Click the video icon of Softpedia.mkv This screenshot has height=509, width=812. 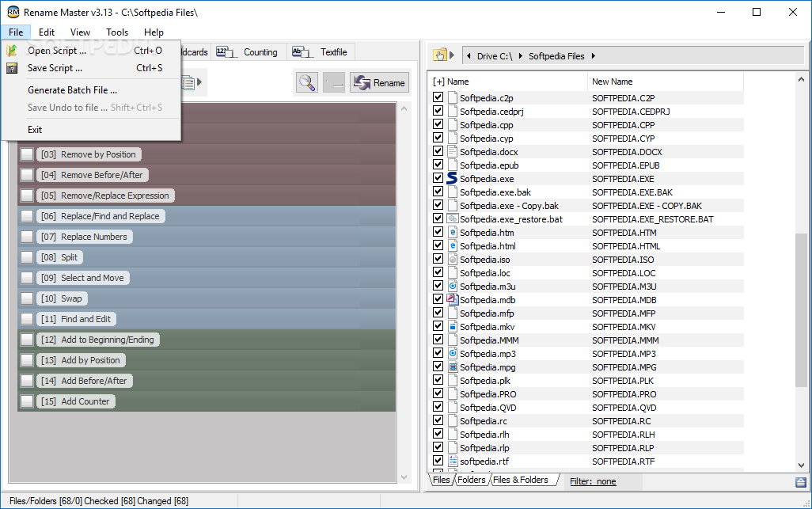point(452,327)
